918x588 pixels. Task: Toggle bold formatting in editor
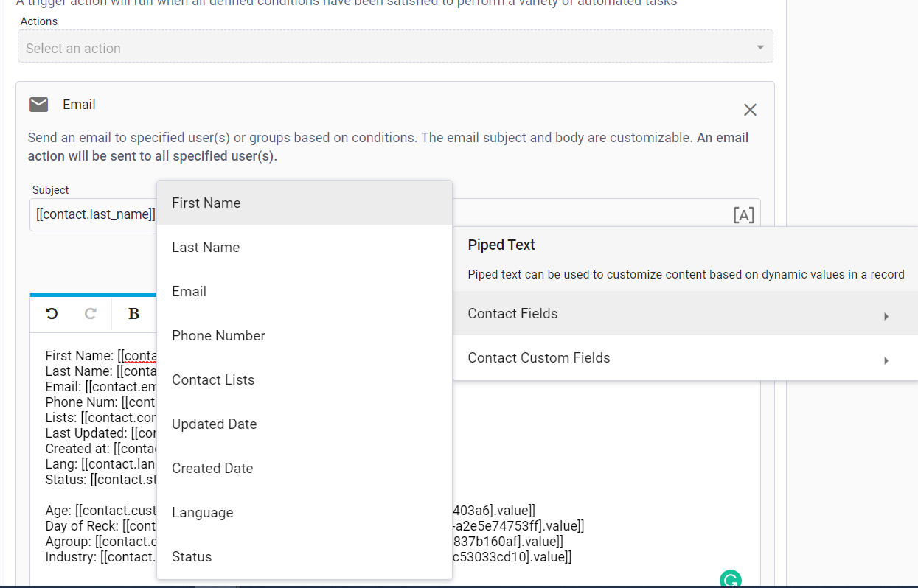pyautogui.click(x=133, y=314)
